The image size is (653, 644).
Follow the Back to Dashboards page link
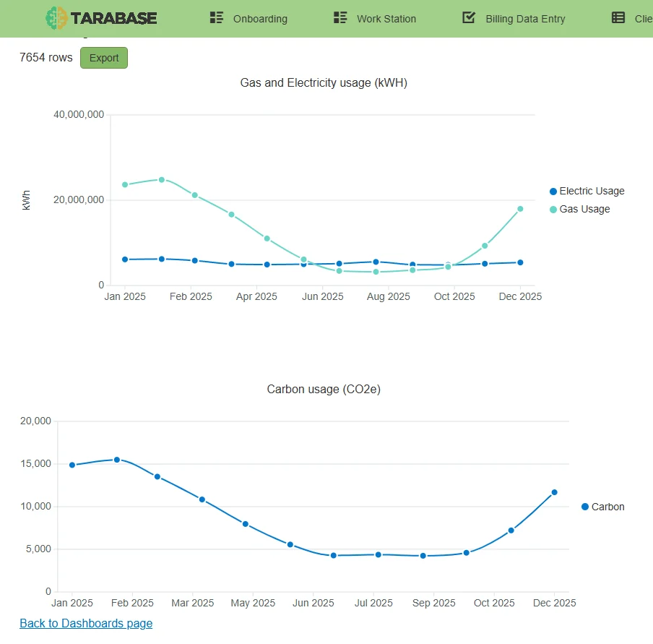tap(86, 623)
